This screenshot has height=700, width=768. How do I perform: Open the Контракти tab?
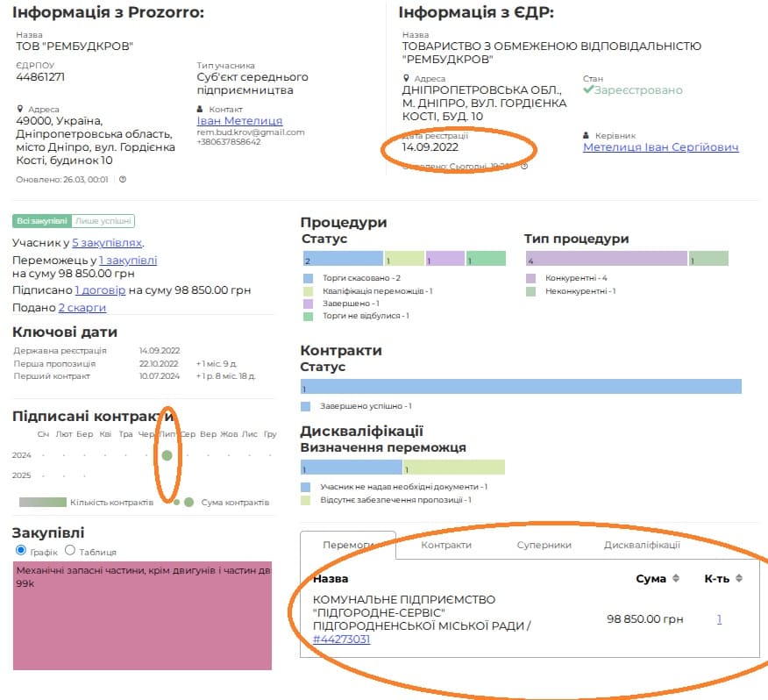446,545
